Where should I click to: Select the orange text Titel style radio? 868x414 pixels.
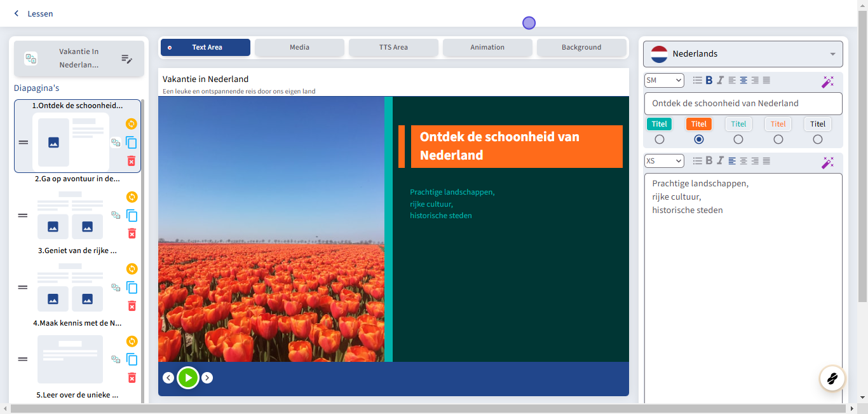778,139
